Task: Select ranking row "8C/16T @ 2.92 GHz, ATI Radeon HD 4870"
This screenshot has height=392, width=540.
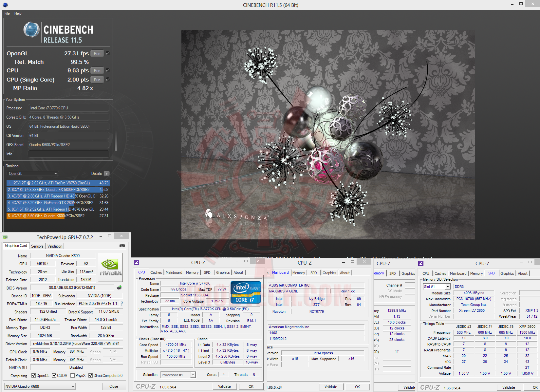Action: (x=58, y=209)
